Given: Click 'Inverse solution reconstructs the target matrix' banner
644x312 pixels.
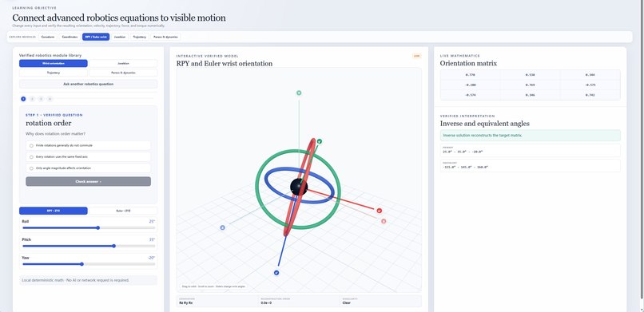Looking at the screenshot, I should [x=531, y=136].
